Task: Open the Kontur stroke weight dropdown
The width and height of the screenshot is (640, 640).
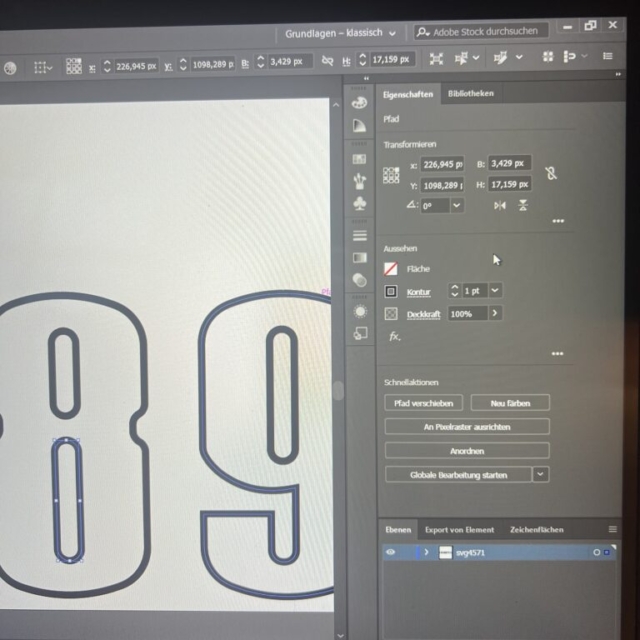Action: 495,290
